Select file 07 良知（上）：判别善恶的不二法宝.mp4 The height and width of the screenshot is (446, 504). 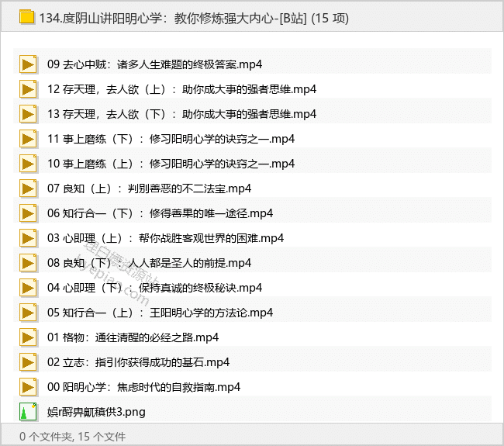149,188
